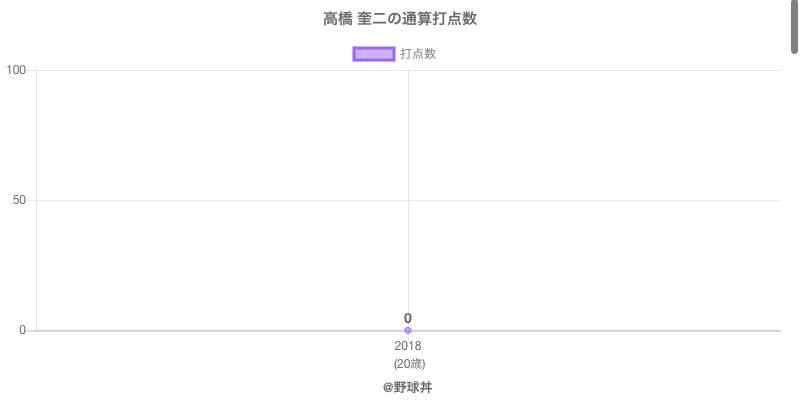Toggle the 打点数 series via legend label
Screen dimensions: 800x400
tap(418, 54)
